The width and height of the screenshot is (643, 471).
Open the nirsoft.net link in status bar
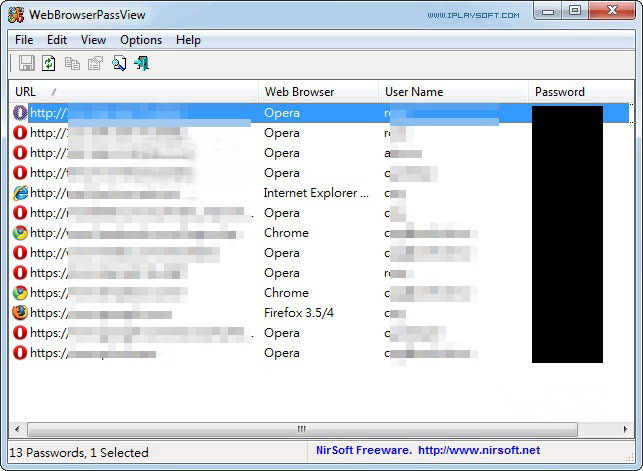(479, 450)
